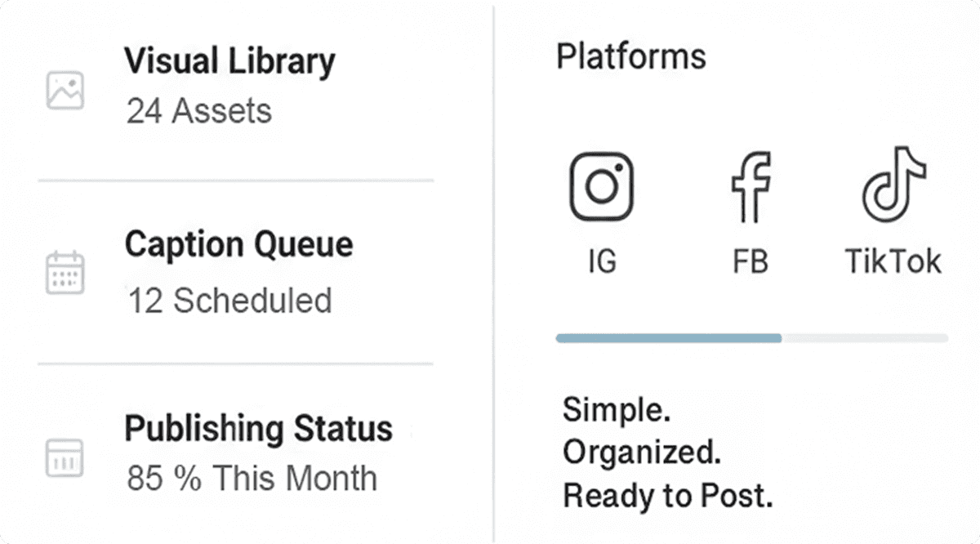Click the Visual Library image icon
The height and width of the screenshot is (544, 980).
65,90
